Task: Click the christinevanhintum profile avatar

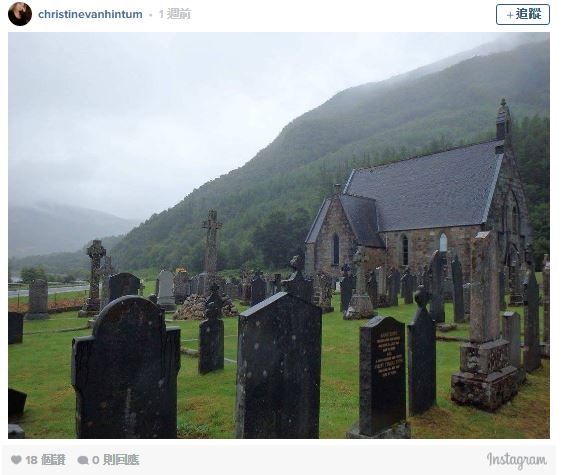Action: pos(20,14)
